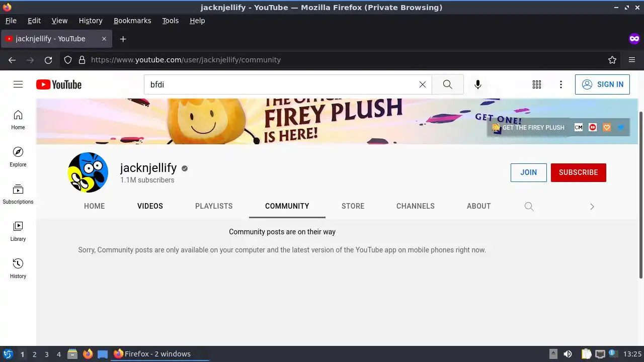View site security padlock info

click(x=82, y=60)
